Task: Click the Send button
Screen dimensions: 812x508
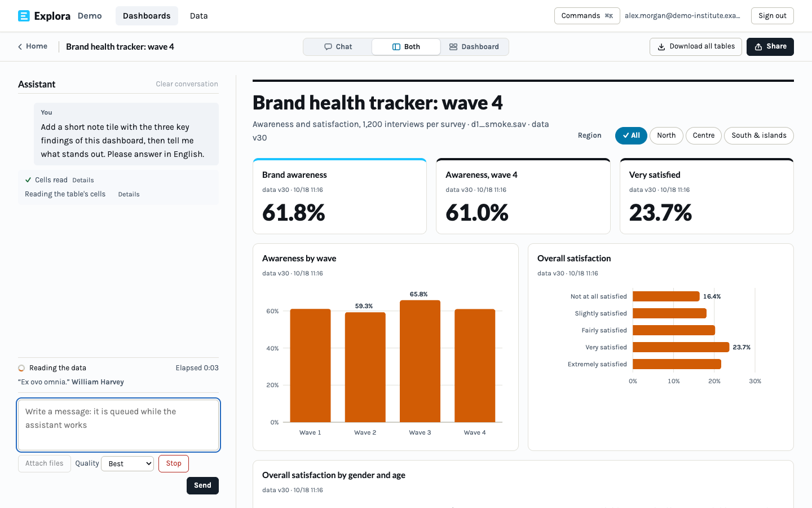Action: pyautogui.click(x=202, y=485)
